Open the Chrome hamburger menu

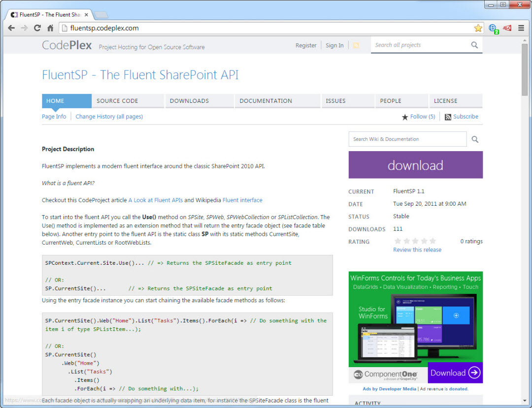point(521,28)
